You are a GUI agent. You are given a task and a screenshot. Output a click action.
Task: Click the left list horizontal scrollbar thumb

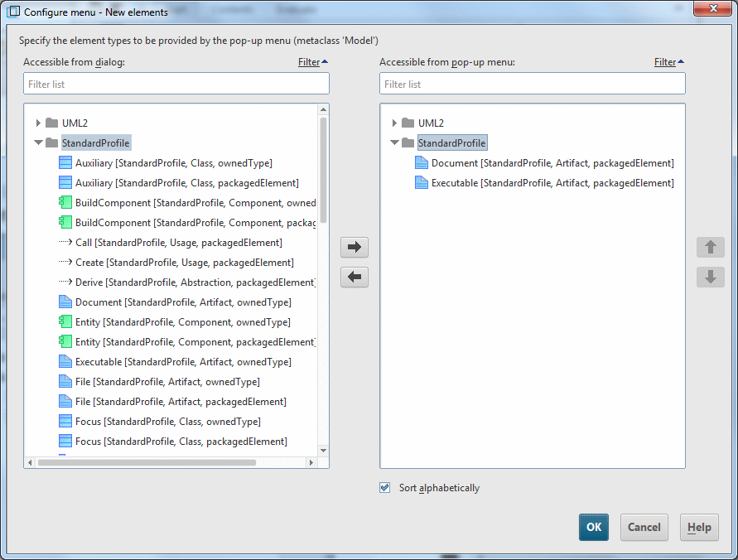coord(147,462)
